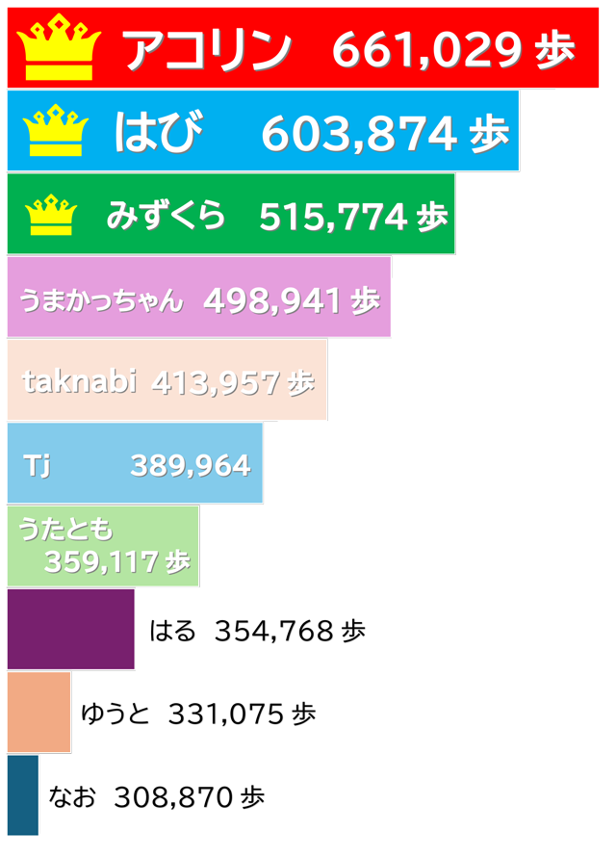Click the dark blue bar next to なお

22,795
